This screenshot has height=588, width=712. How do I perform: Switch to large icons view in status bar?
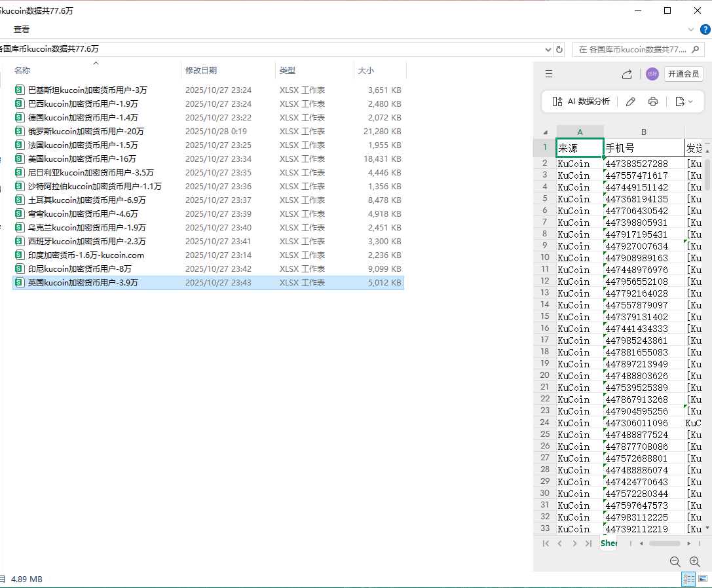[x=703, y=579]
